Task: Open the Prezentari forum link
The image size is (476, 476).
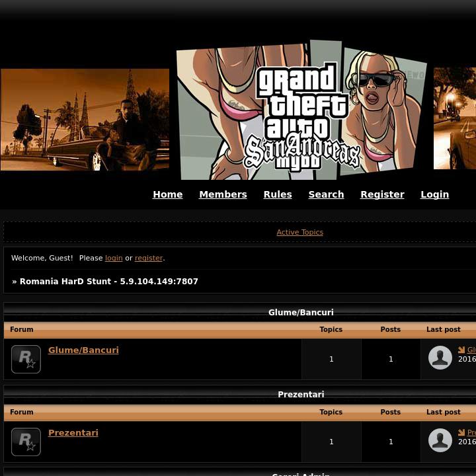Action: [73, 433]
